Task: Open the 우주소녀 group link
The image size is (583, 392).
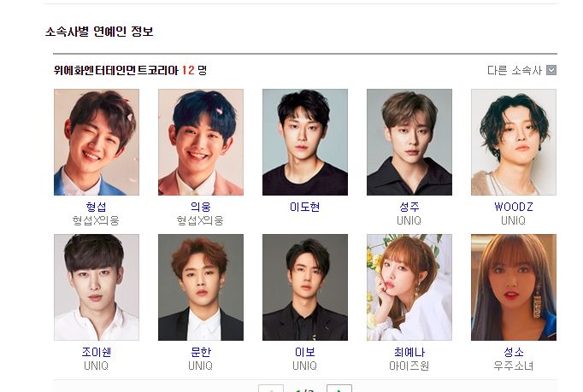Action: pos(514,366)
